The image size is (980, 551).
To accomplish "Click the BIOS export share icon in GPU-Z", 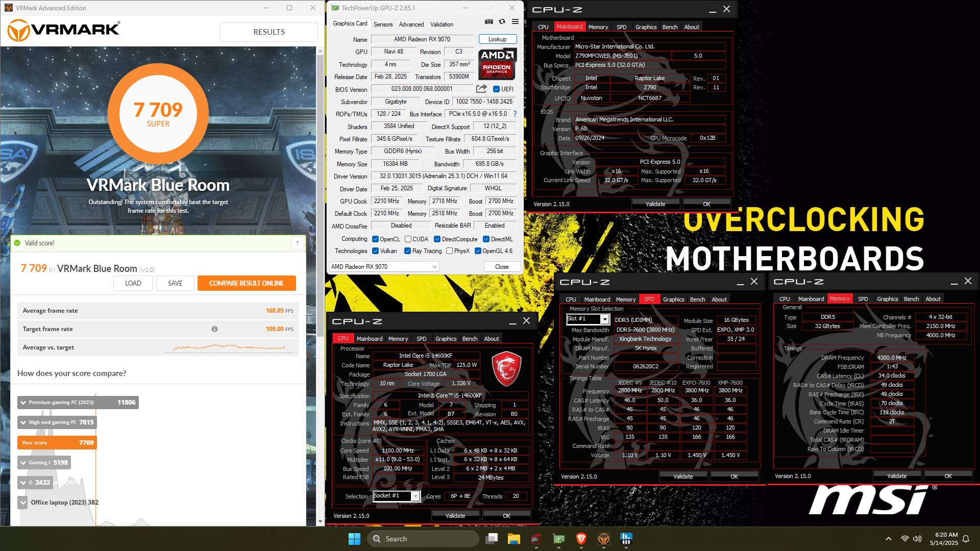I will [481, 89].
